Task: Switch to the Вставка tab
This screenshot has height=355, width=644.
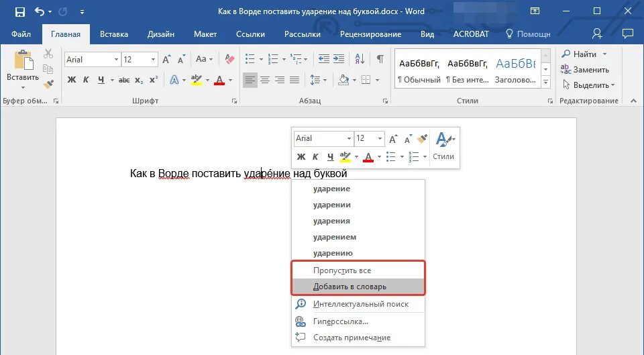Action: (x=114, y=34)
